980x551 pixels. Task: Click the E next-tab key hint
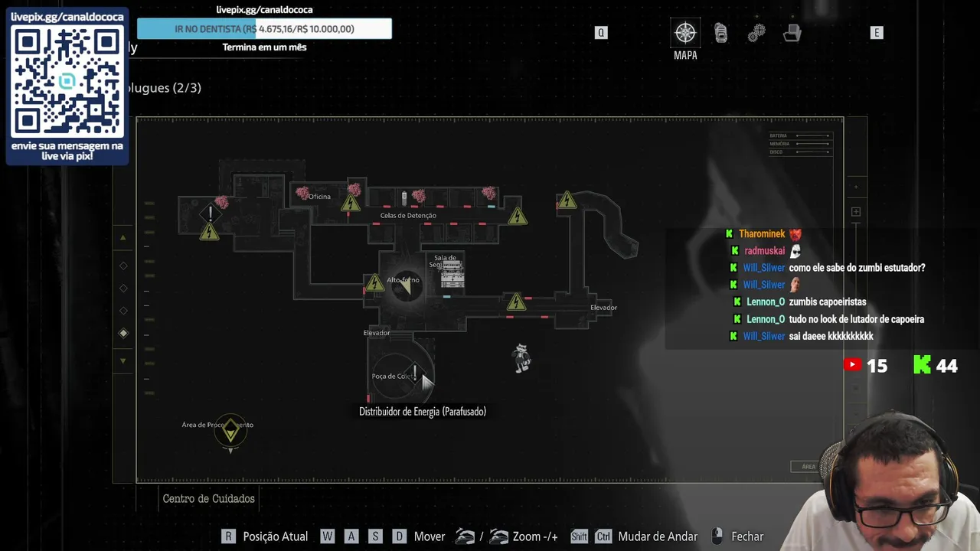pos(877,33)
